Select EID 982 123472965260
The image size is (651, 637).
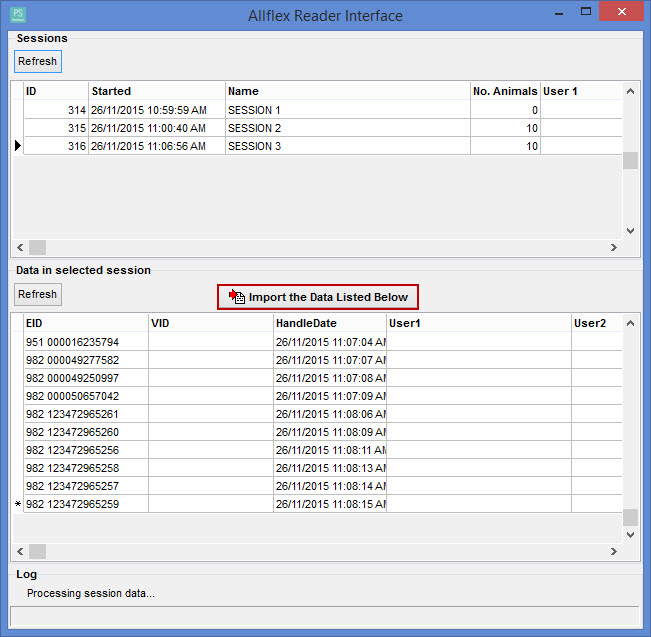(86, 432)
